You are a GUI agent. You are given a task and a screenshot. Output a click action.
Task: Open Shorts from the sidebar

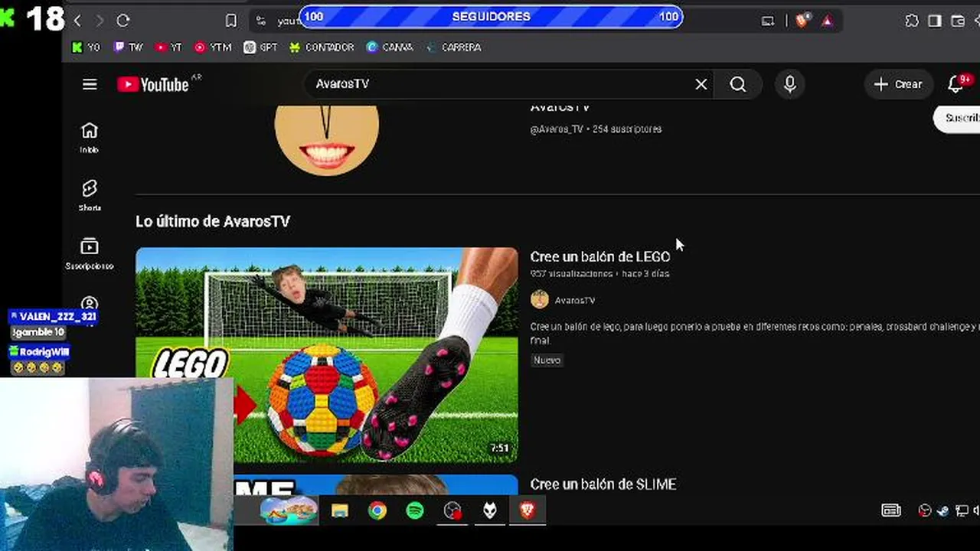point(90,195)
